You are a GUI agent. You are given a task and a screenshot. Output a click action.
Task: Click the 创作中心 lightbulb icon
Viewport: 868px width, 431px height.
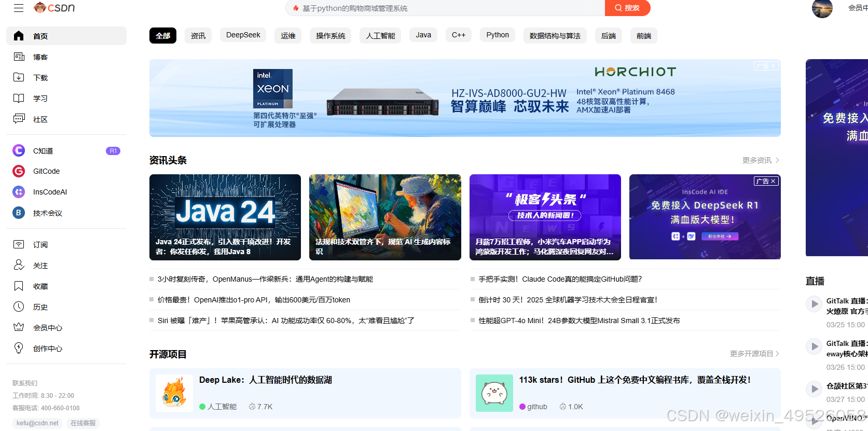pyautogui.click(x=19, y=348)
